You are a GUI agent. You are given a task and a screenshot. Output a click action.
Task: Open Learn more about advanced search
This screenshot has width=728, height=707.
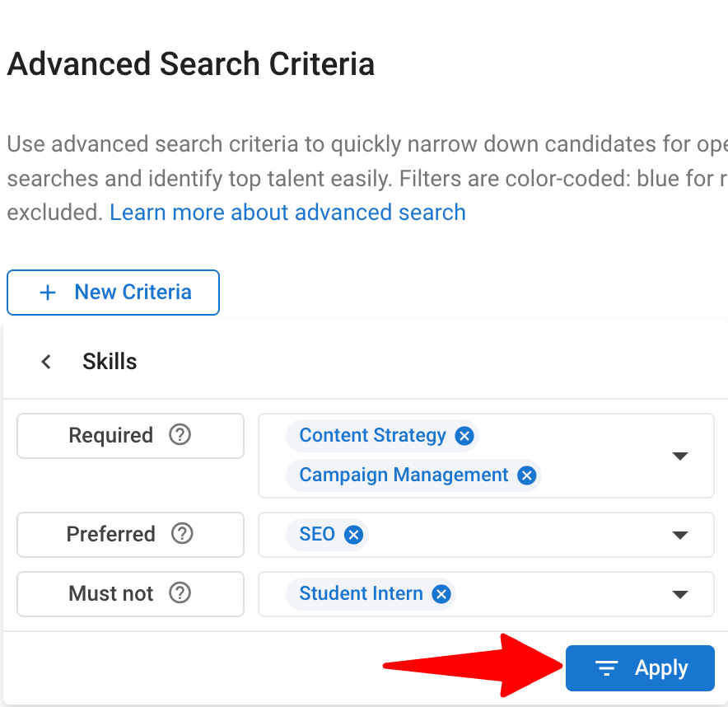tap(287, 213)
